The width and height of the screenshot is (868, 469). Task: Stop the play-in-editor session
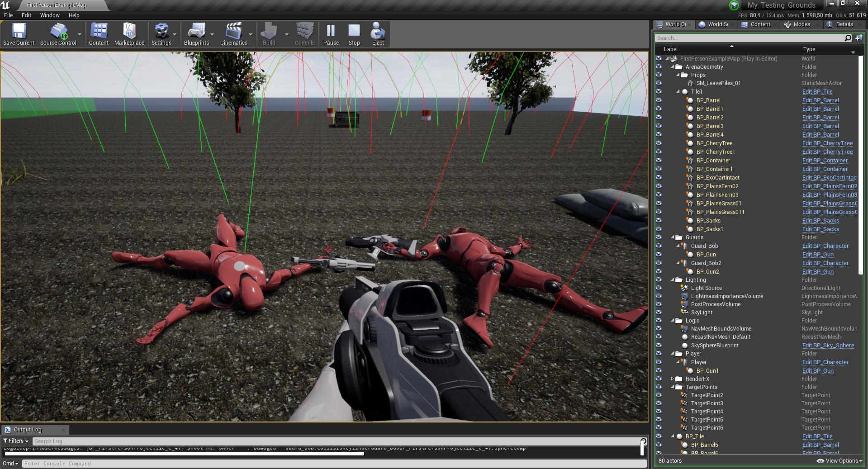(x=354, y=34)
